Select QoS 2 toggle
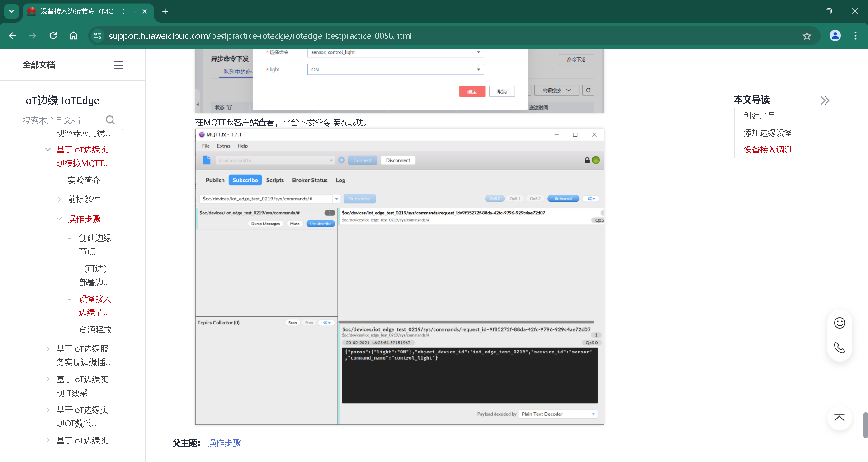Image resolution: width=868 pixels, height=462 pixels. (535, 199)
